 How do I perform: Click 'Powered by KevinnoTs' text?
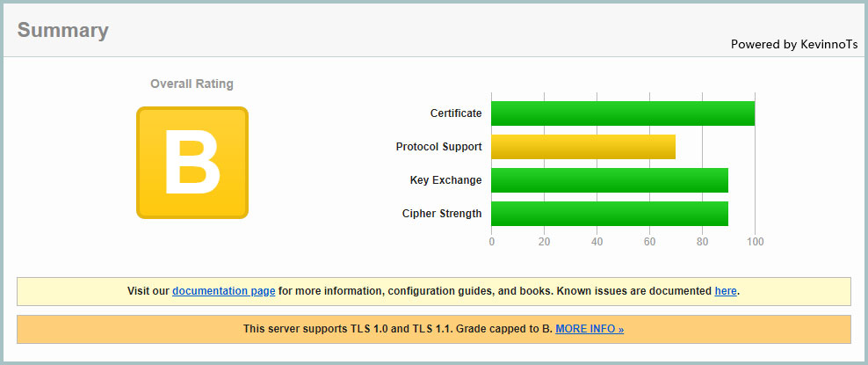coord(794,44)
